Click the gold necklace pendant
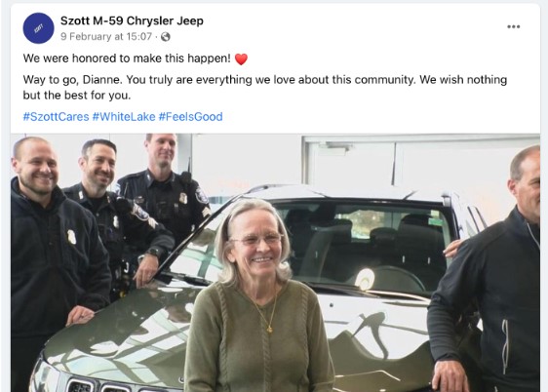 point(269,329)
